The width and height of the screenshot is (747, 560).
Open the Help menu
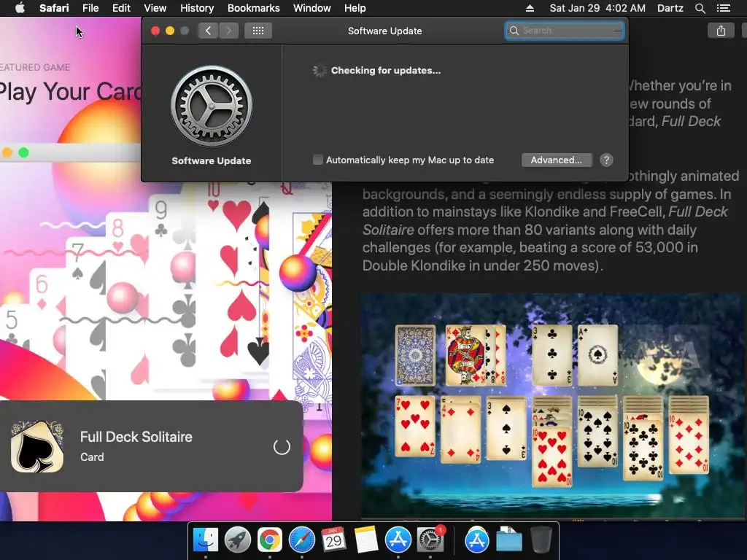point(355,8)
